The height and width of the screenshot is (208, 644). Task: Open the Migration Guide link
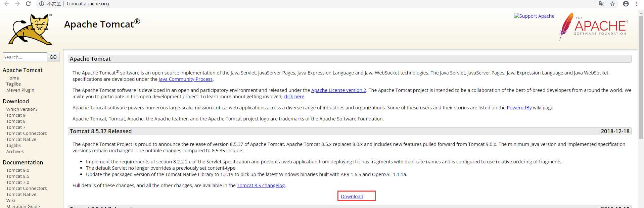(23, 206)
